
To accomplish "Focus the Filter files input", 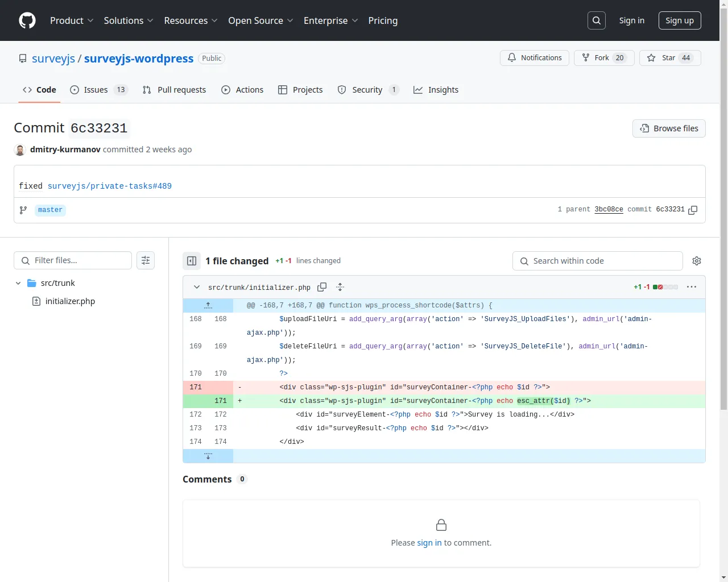I will click(x=73, y=260).
